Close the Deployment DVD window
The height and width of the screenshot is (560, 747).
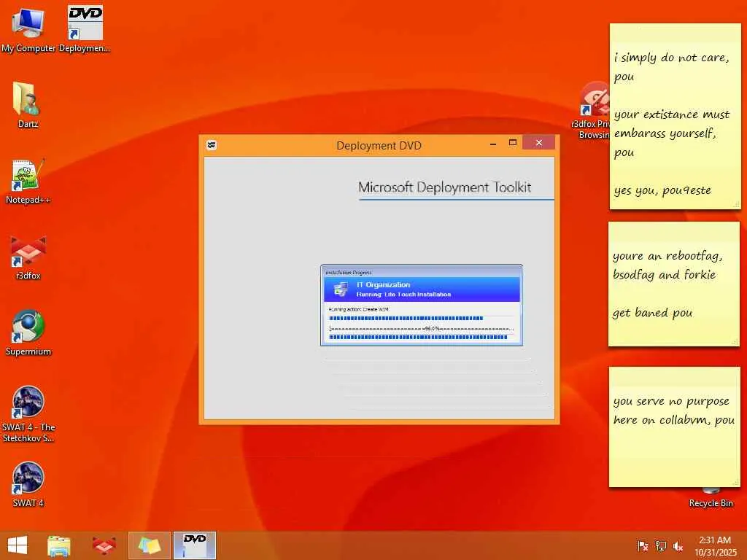tap(539, 142)
